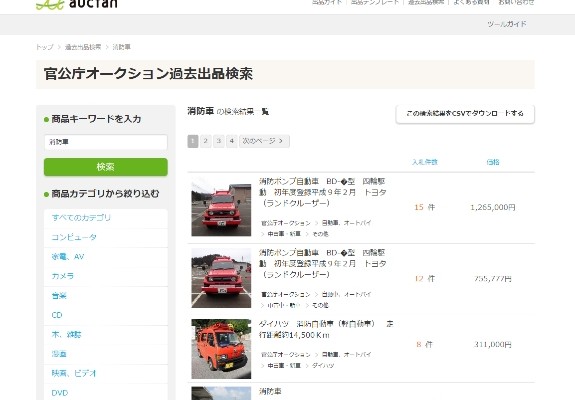
Task: Click ダイハツ category link in third listing
Action: [x=323, y=366]
